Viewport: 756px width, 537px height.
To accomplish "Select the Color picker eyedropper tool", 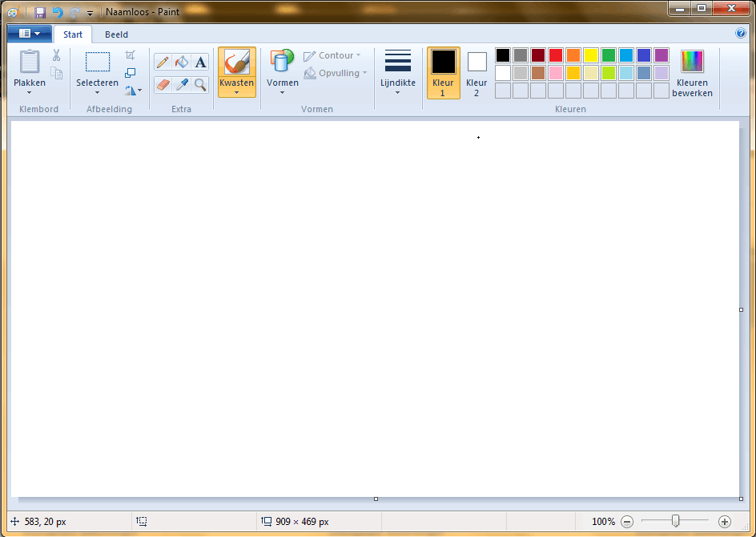I will [x=181, y=85].
